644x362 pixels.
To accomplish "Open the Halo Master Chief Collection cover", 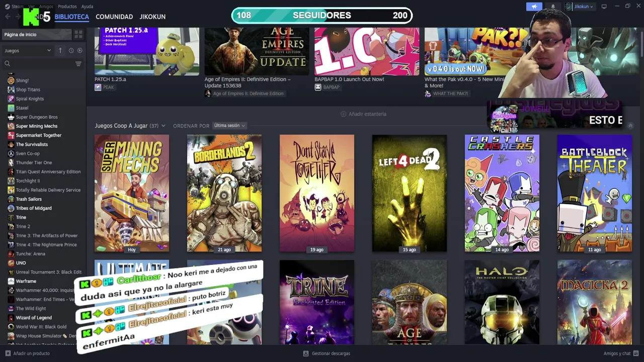I will [502, 302].
